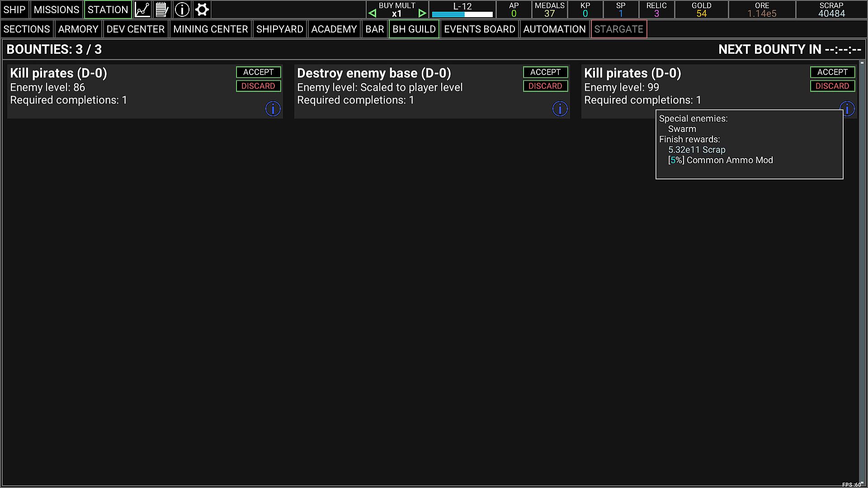
Task: Accept the level 86 Kill pirates bounty
Action: click(x=258, y=72)
